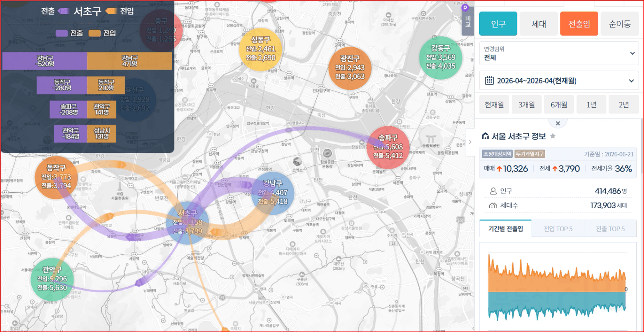Viewport: 644px width, 332px height.
Task: Select the 성동구 bubble on the map
Action: point(260,49)
